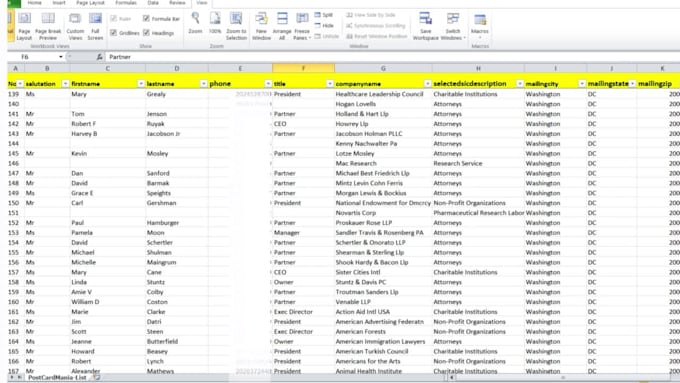
Task: Select column F header
Action: [304, 68]
